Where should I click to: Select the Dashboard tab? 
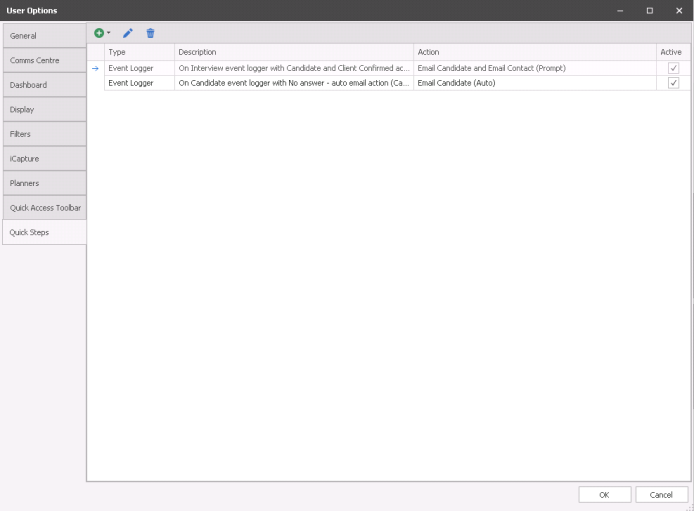43,85
